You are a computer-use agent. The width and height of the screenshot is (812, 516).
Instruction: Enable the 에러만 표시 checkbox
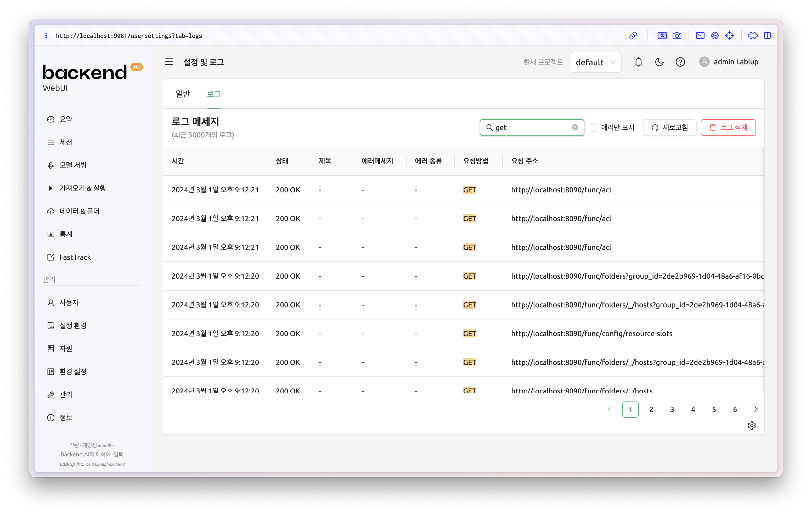click(593, 127)
